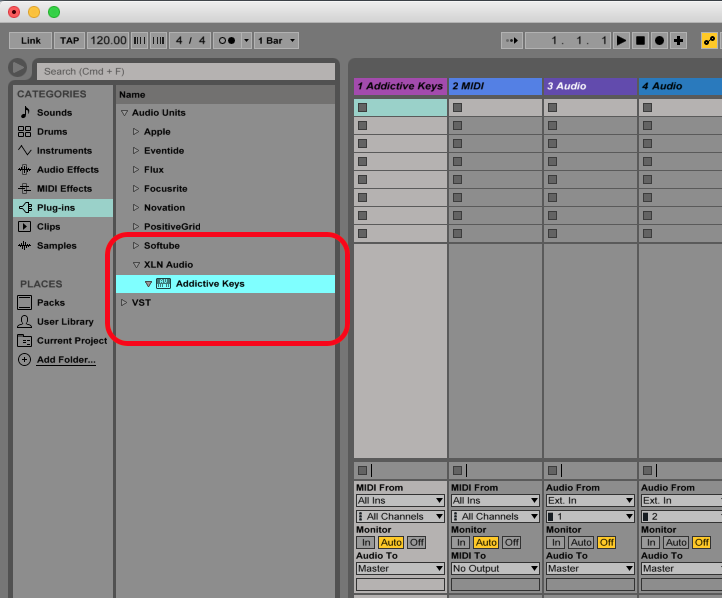722x598 pixels.
Task: Expand the Novation plug-in folder
Action: coord(136,208)
